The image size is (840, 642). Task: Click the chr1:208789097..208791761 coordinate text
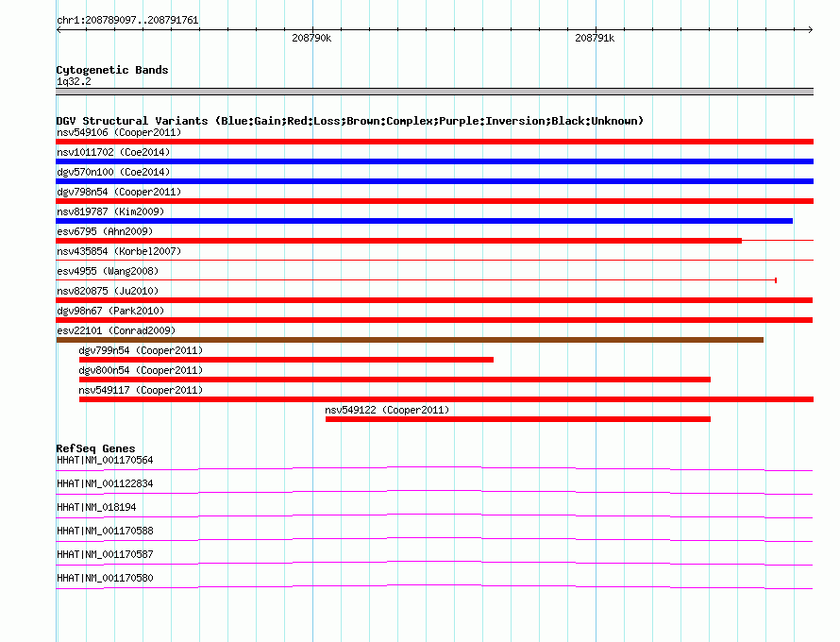click(127, 20)
